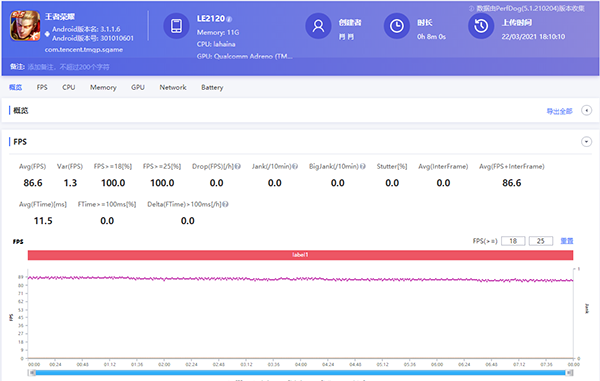Image resolution: width=600 pixels, height=381 pixels.
Task: Switch to the 概览 tab
Action: [15, 87]
